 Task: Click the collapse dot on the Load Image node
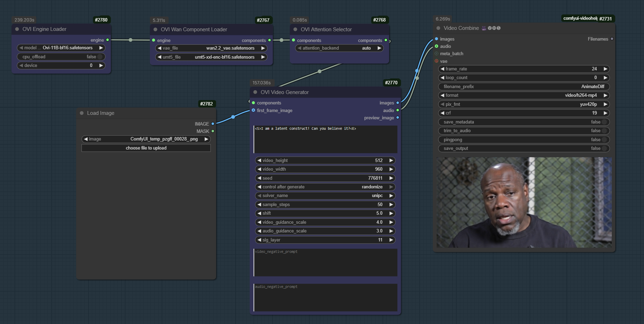pyautogui.click(x=81, y=113)
